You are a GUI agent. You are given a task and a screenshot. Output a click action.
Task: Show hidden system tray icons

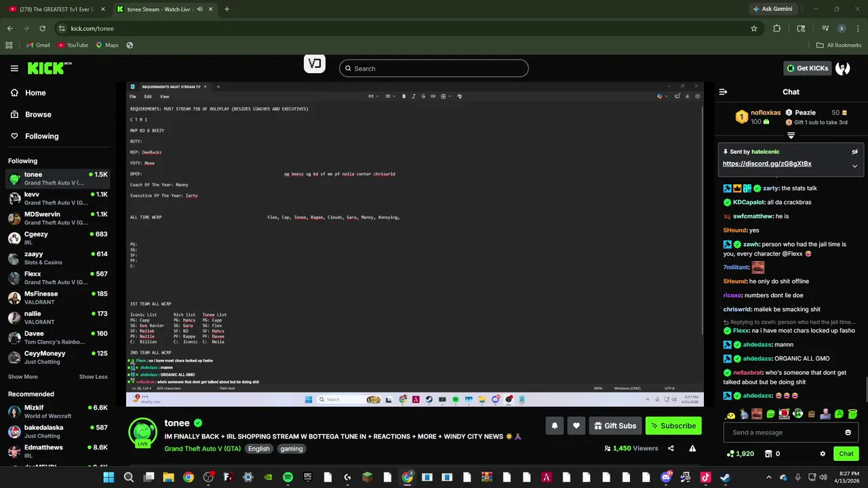[768, 477]
